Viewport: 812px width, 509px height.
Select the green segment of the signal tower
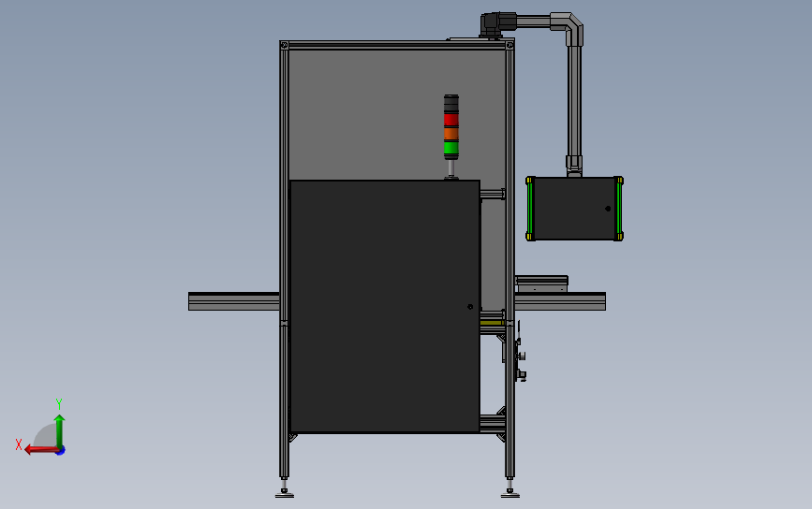[451, 148]
